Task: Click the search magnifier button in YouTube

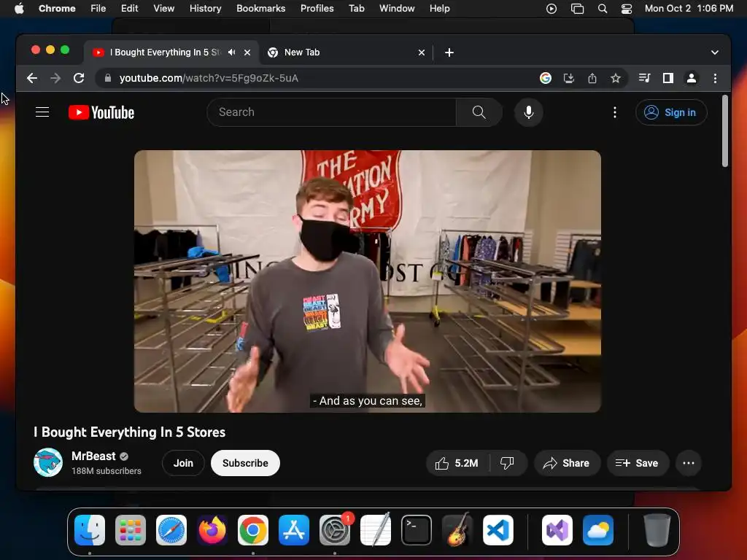Action: point(479,112)
